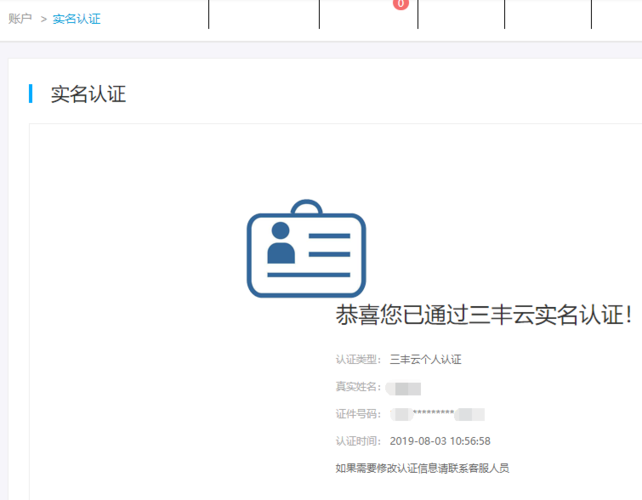642x500 pixels.
Task: Click the 实名认证 breadcrumb link
Action: coord(77,19)
